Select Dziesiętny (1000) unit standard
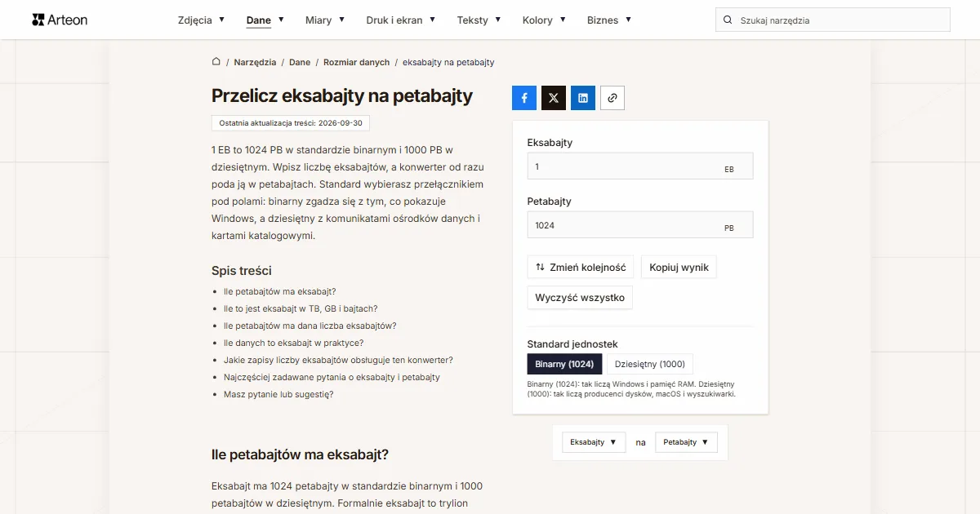The height and width of the screenshot is (514, 980). (x=650, y=364)
